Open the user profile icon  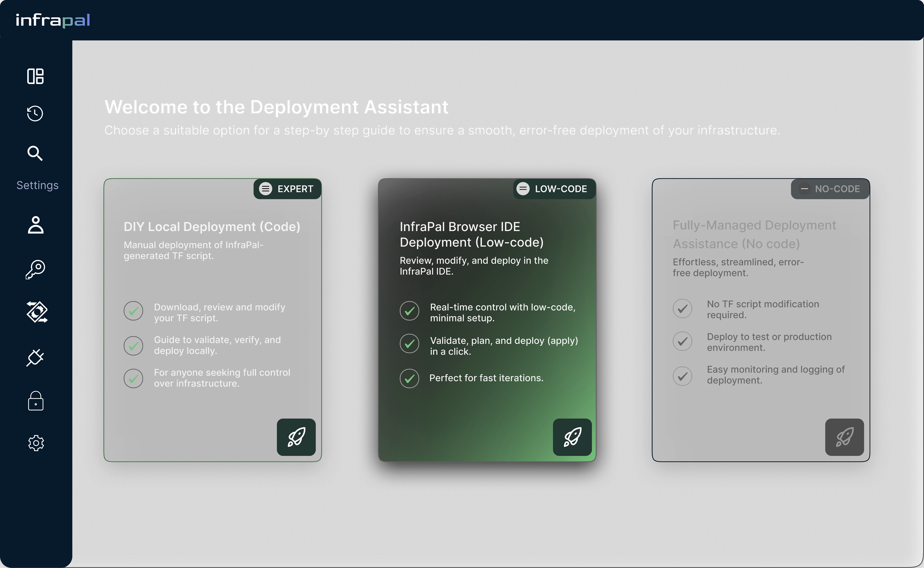pos(36,225)
